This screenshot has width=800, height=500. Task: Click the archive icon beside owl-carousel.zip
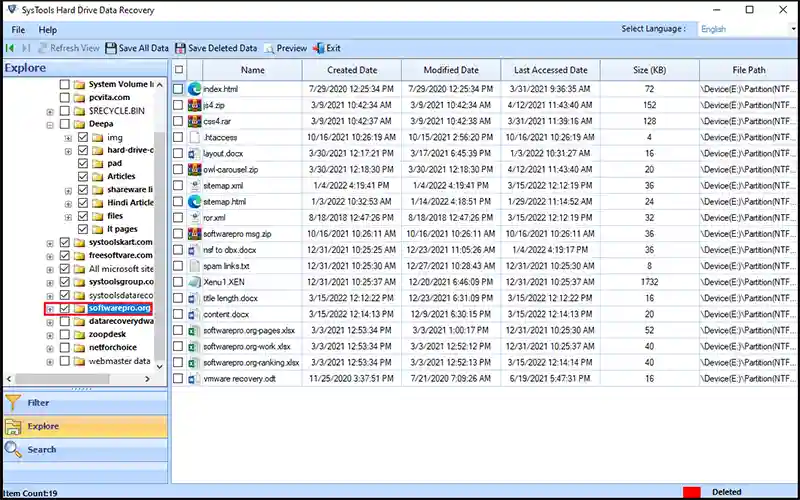tap(194, 169)
